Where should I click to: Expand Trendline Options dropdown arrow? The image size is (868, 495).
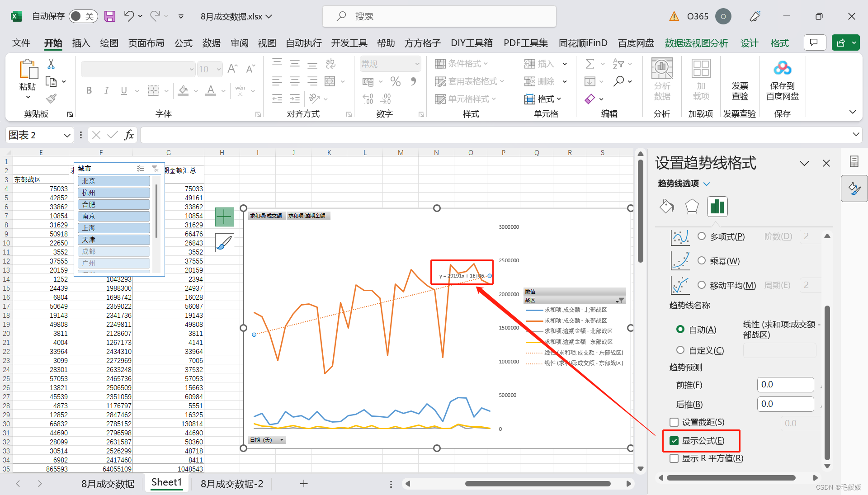coord(707,184)
